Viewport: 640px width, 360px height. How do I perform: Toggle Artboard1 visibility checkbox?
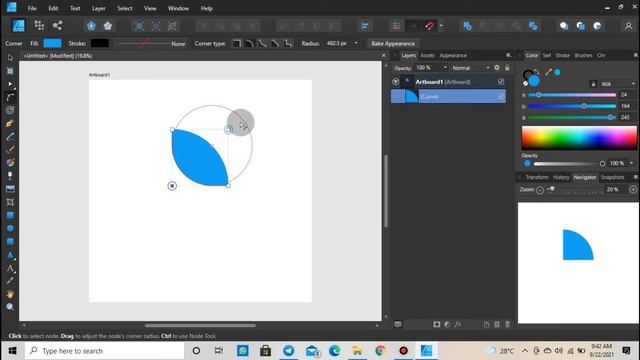coord(501,82)
